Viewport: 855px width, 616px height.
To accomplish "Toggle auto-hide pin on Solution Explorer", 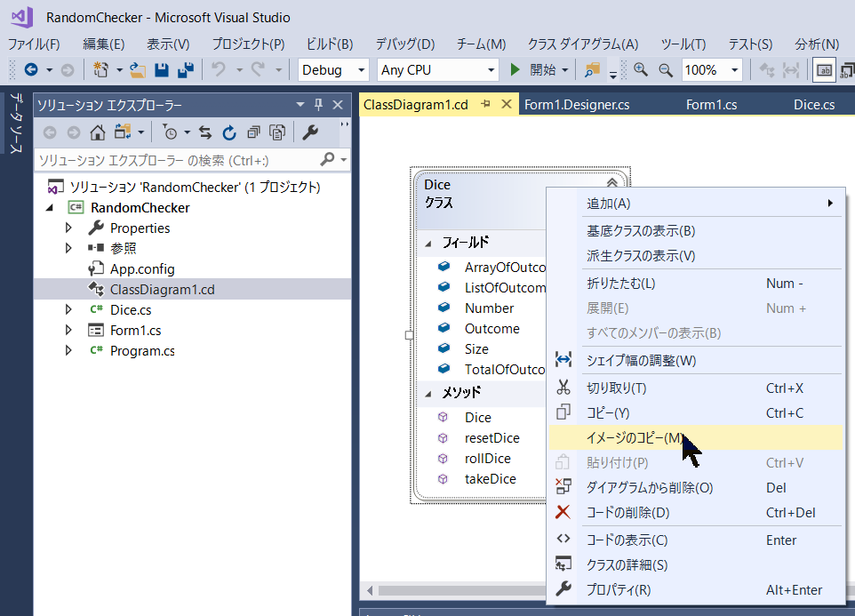I will click(x=316, y=104).
